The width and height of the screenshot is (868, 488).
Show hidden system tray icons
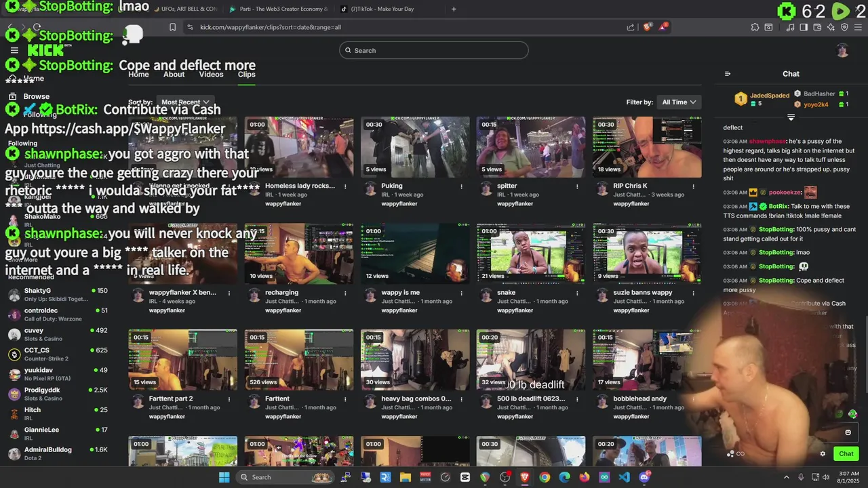point(786,477)
